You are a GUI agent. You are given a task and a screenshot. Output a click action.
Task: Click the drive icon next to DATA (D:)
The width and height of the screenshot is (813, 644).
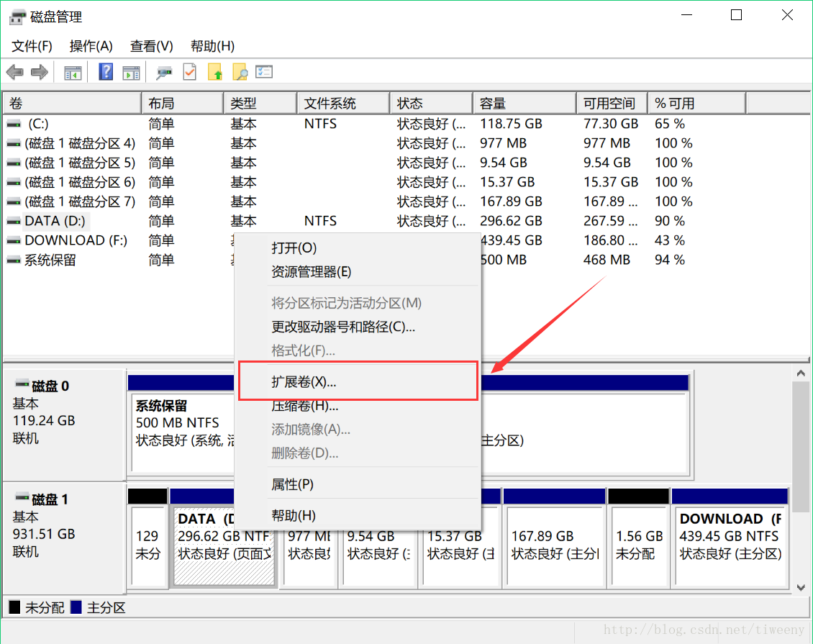click(14, 222)
